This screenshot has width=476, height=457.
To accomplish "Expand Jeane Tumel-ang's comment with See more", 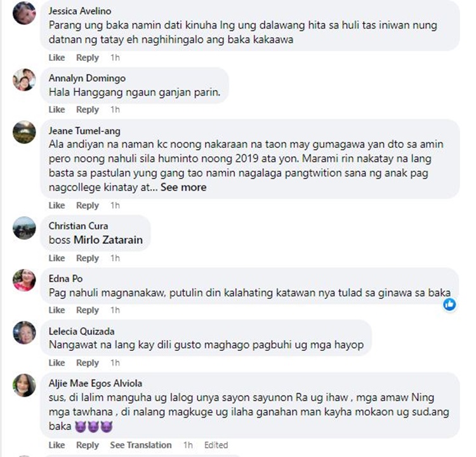I will (183, 187).
